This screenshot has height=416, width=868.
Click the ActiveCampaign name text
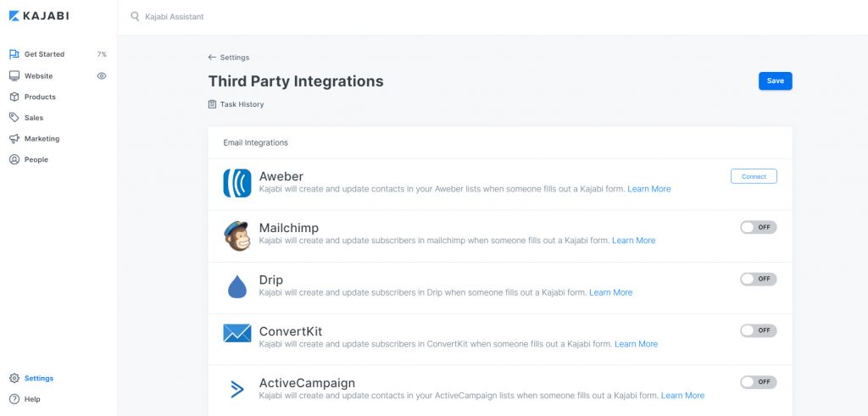[307, 383]
